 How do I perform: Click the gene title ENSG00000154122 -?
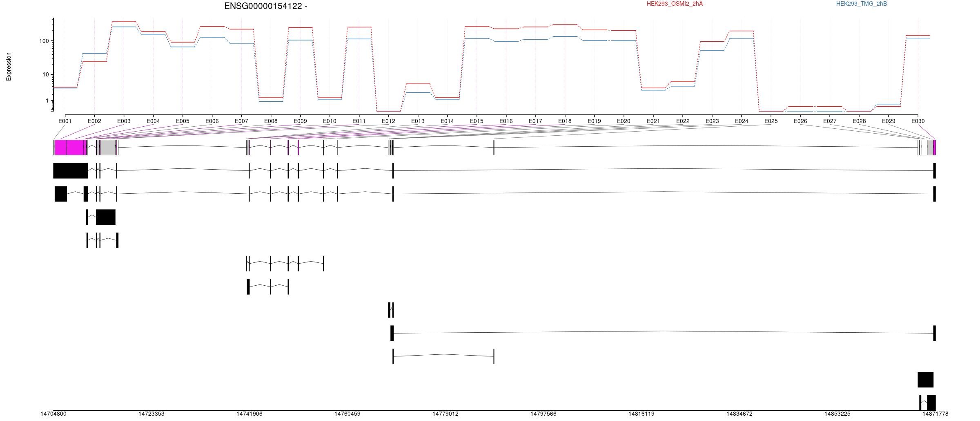tap(266, 6)
